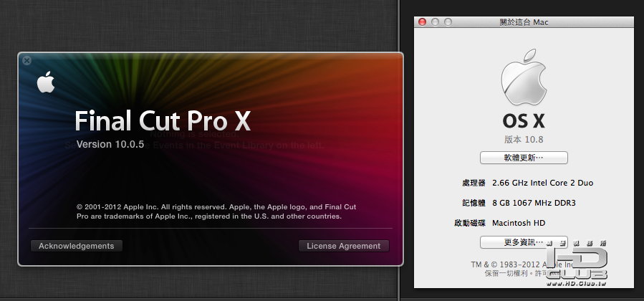The width and height of the screenshot is (644, 301).
Task: Click the 記憶體 memory label
Action: [x=474, y=203]
